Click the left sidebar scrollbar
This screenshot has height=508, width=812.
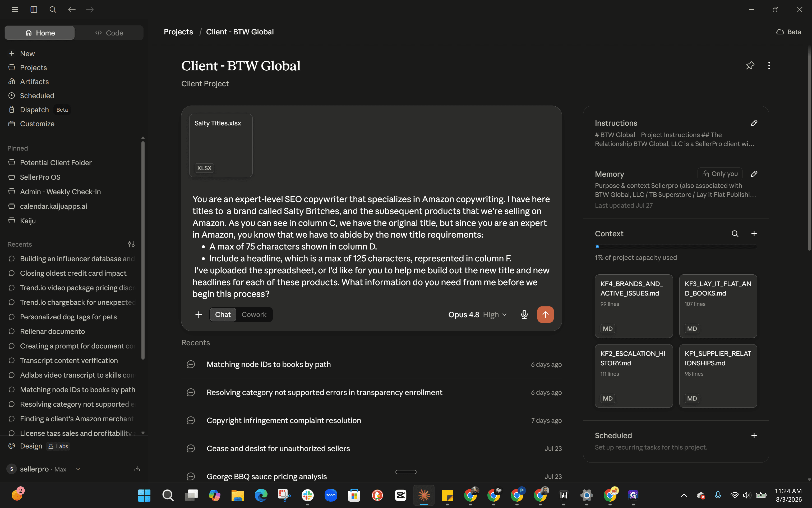point(143,250)
